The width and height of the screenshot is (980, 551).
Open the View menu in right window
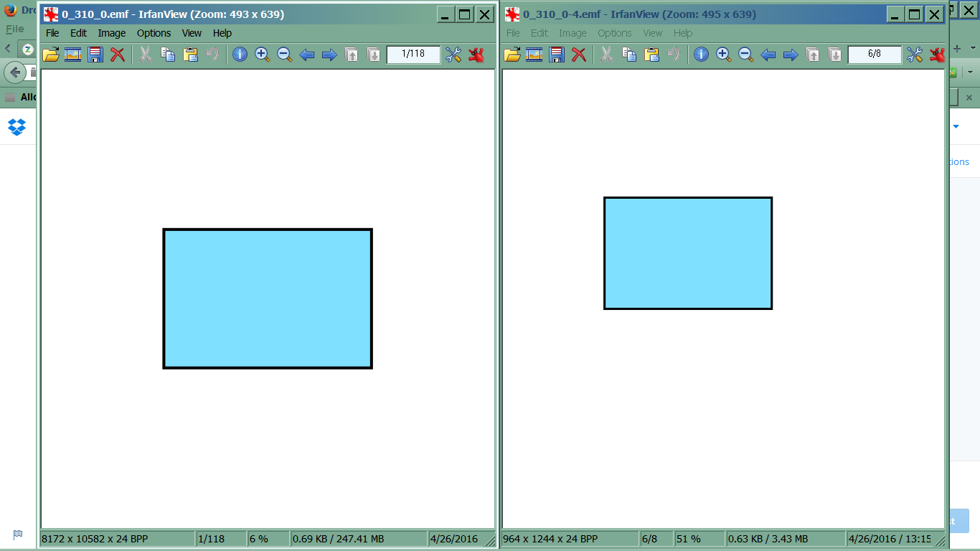652,33
